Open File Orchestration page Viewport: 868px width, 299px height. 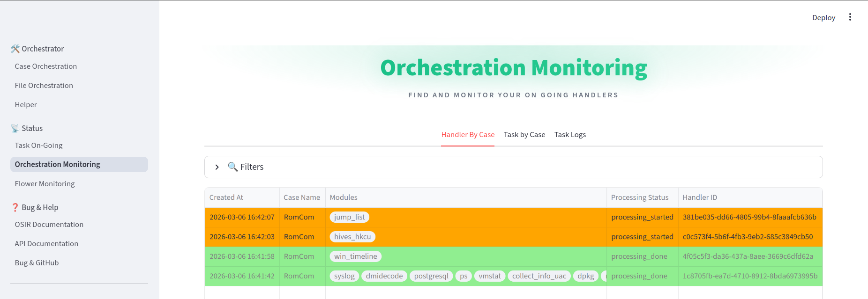click(44, 86)
